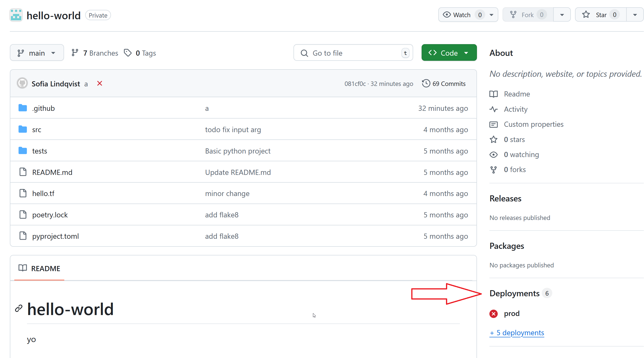This screenshot has height=358, width=644.
Task: Open the dropdown arrow next to Fork
Action: (562, 15)
